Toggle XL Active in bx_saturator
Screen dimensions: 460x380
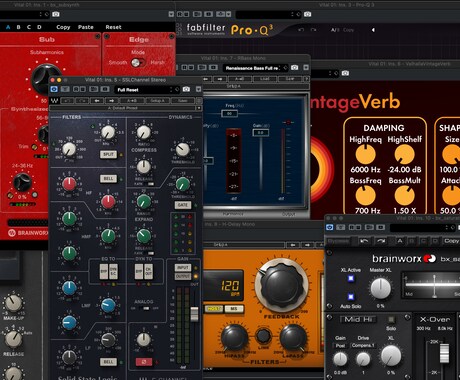click(x=351, y=279)
